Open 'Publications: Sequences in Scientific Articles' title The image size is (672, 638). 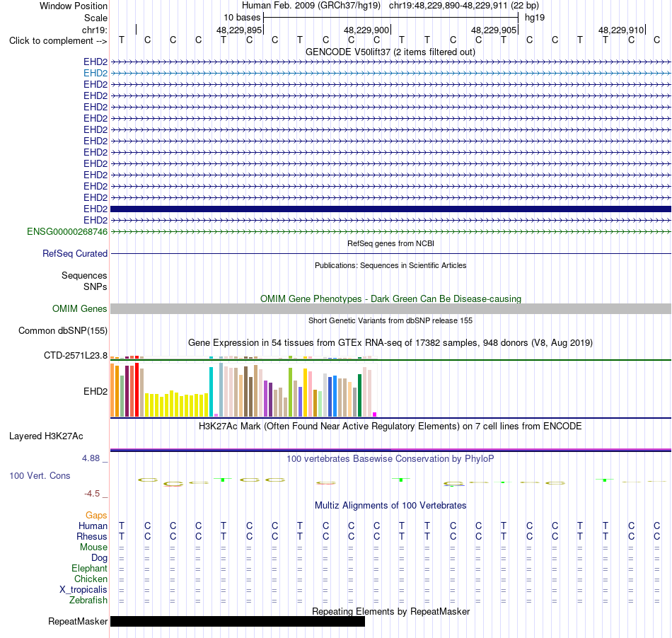tap(390, 265)
